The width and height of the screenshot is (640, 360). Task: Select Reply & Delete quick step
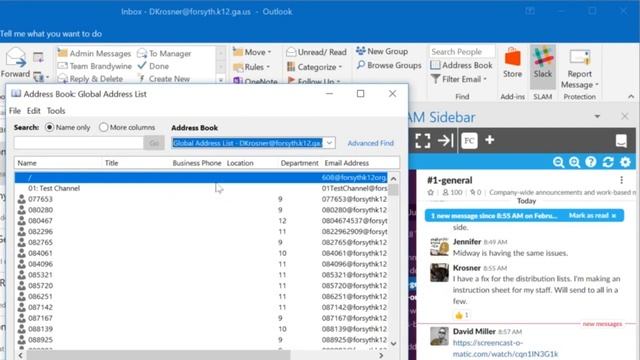tap(90, 79)
